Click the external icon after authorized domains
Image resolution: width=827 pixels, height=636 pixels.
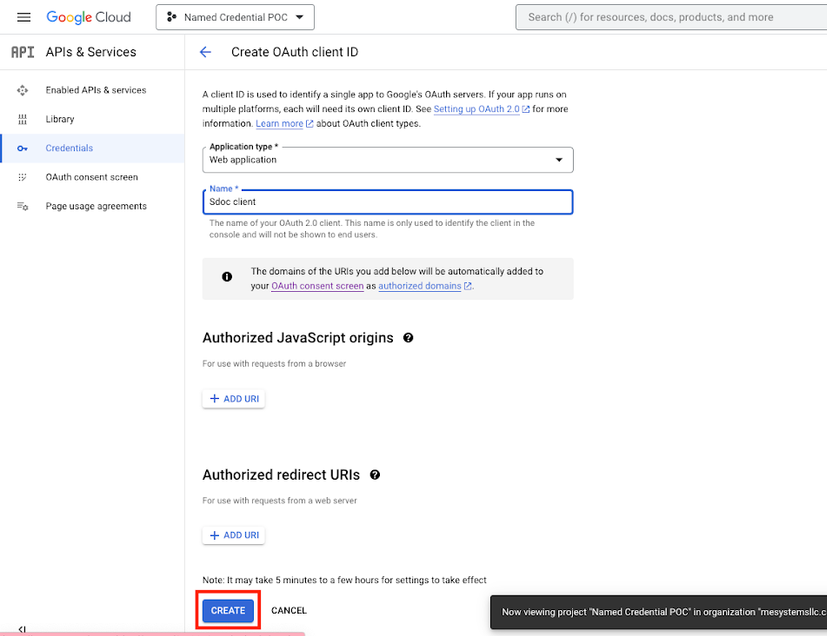click(x=468, y=286)
